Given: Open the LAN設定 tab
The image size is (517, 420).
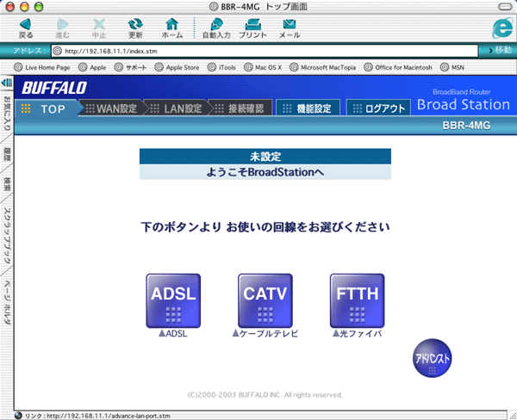Looking at the screenshot, I should pos(177,108).
